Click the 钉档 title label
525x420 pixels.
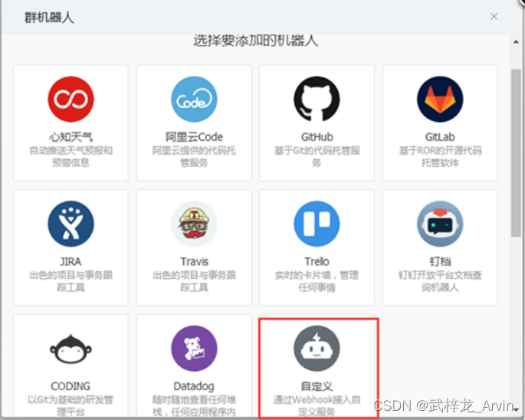[440, 261]
